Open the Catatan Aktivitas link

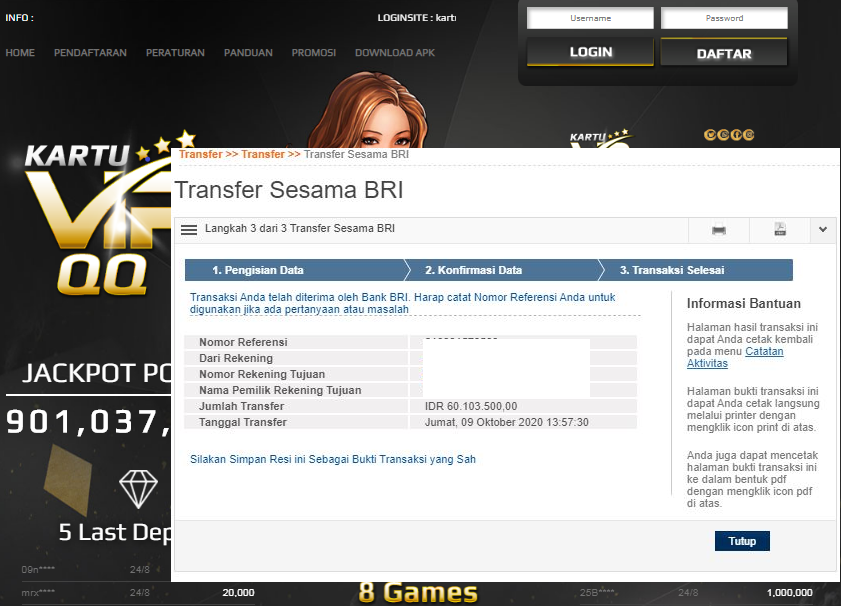coord(735,357)
